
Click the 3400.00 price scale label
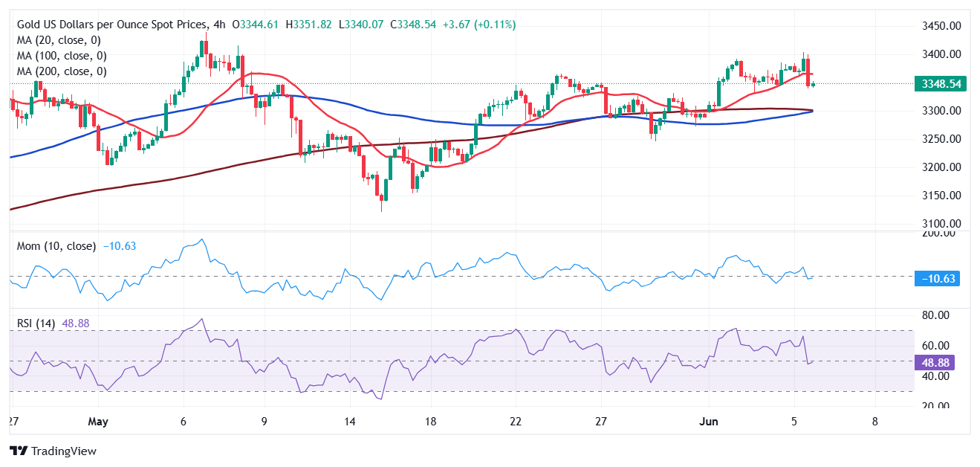click(x=941, y=54)
